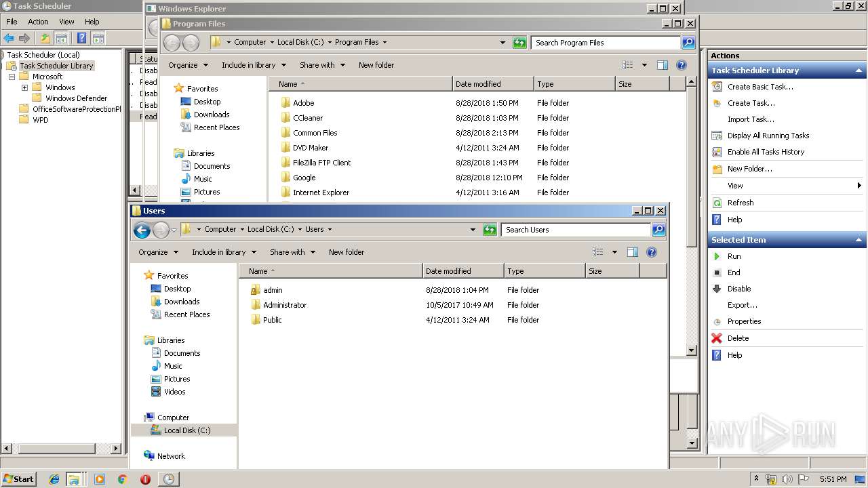Open Share with dropdown in Program Files
Image resolution: width=868 pixels, height=488 pixels.
click(322, 65)
